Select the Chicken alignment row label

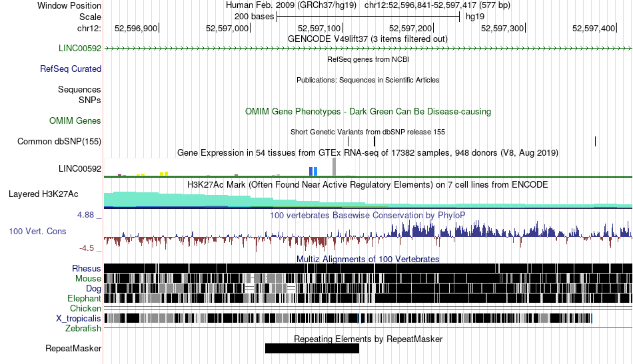tap(85, 308)
